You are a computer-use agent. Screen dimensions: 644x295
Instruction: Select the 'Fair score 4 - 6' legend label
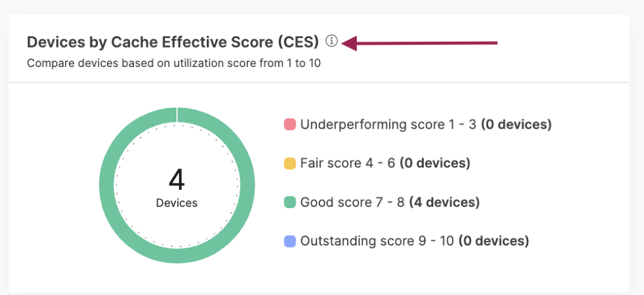[x=348, y=164]
